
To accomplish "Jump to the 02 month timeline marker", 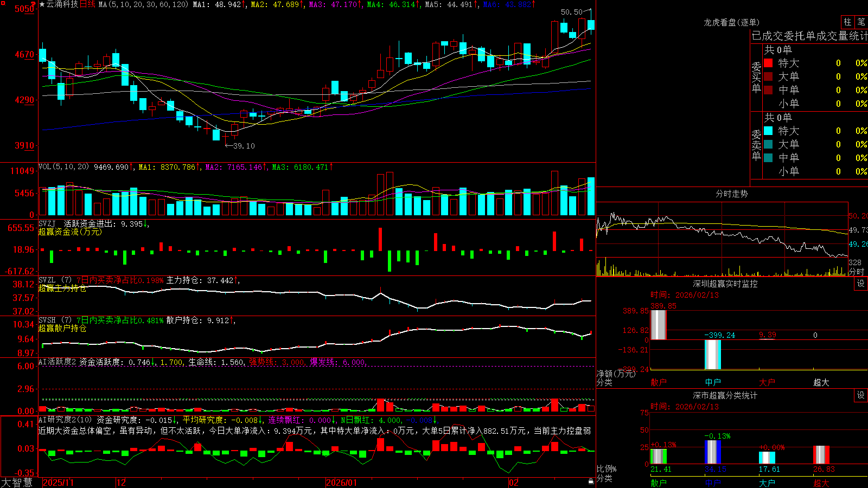I will point(514,483).
